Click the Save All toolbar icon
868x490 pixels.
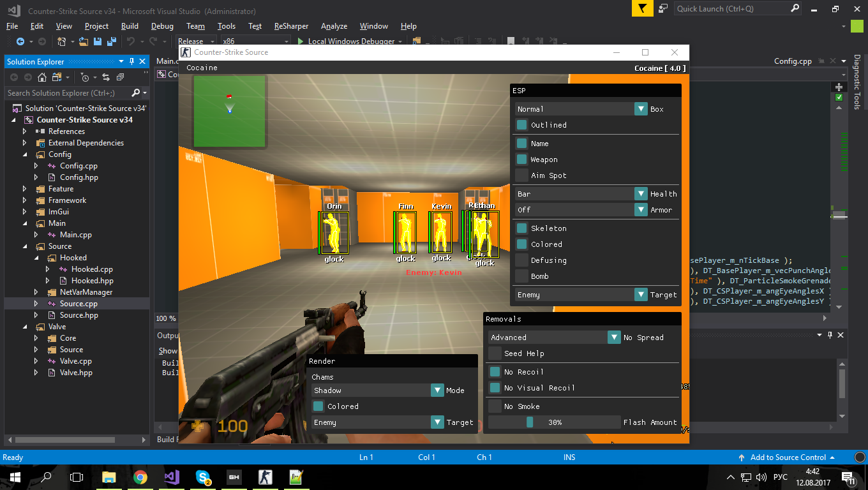110,41
